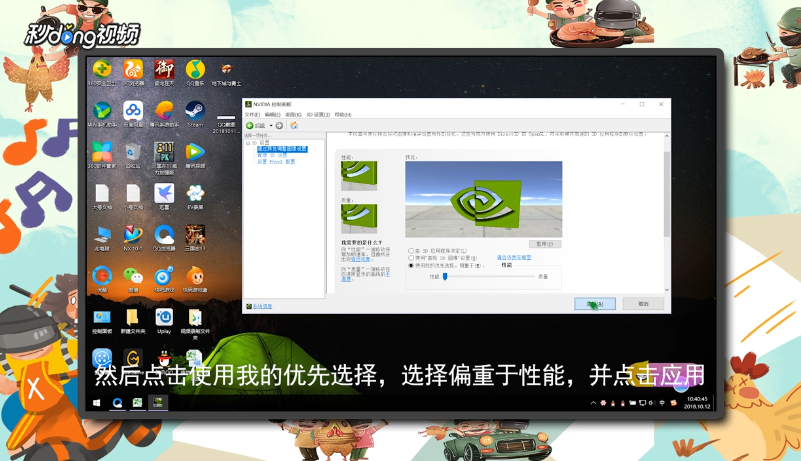Open the 系统信息 (System Information) link
Image resolution: width=801 pixels, height=461 pixels.
point(262,306)
